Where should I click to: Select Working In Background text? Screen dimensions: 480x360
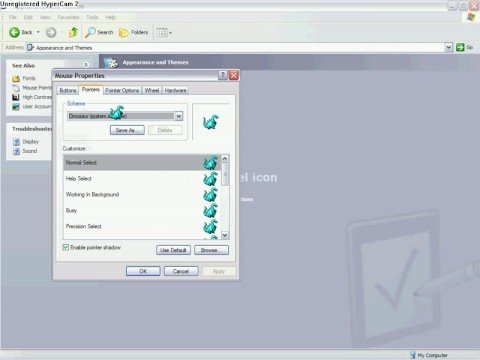point(92,195)
